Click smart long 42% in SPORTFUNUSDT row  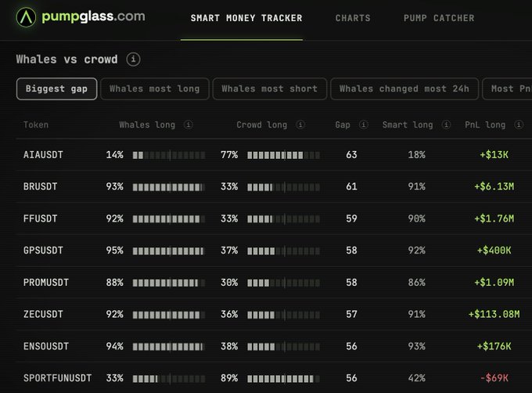tap(417, 378)
